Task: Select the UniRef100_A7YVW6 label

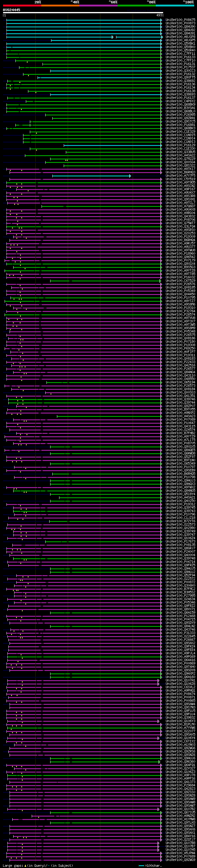Action: 180,728
